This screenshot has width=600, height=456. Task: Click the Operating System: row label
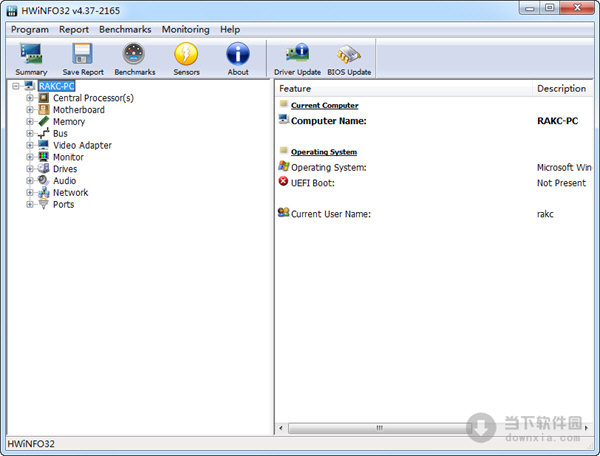(329, 168)
